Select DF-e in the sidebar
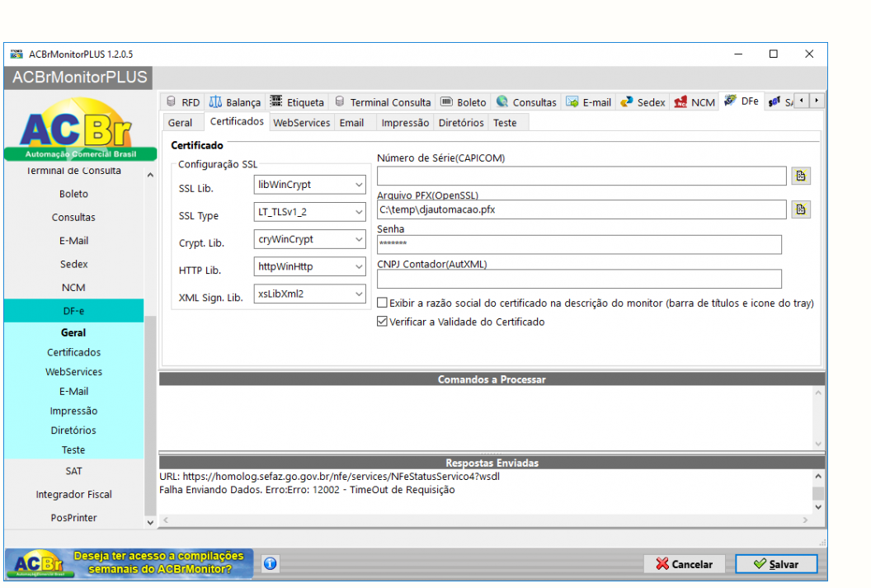The height and width of the screenshot is (588, 871). click(74, 311)
